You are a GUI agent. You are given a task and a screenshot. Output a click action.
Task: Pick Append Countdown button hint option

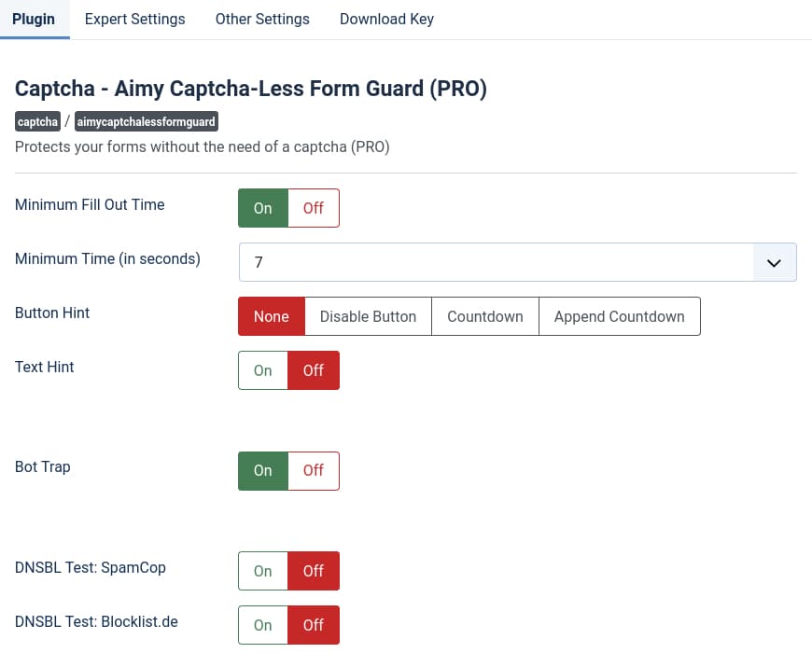(619, 316)
